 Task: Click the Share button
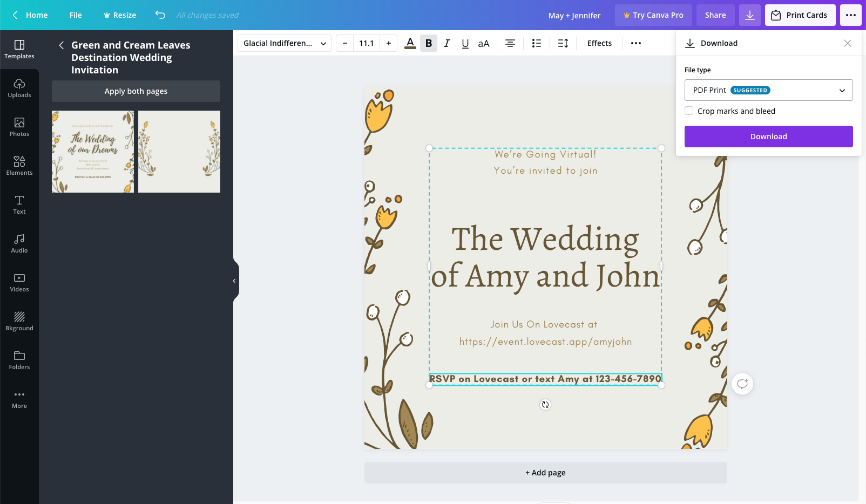(x=715, y=15)
